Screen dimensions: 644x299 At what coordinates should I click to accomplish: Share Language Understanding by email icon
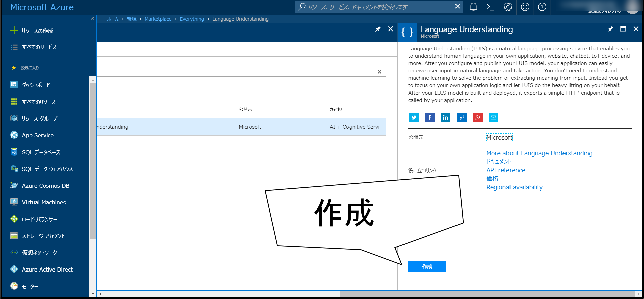click(x=493, y=117)
